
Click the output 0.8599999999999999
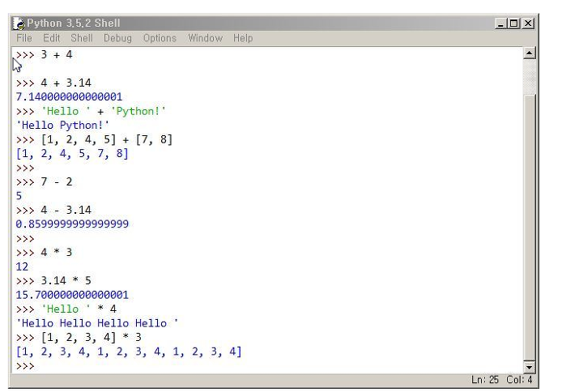point(72,224)
